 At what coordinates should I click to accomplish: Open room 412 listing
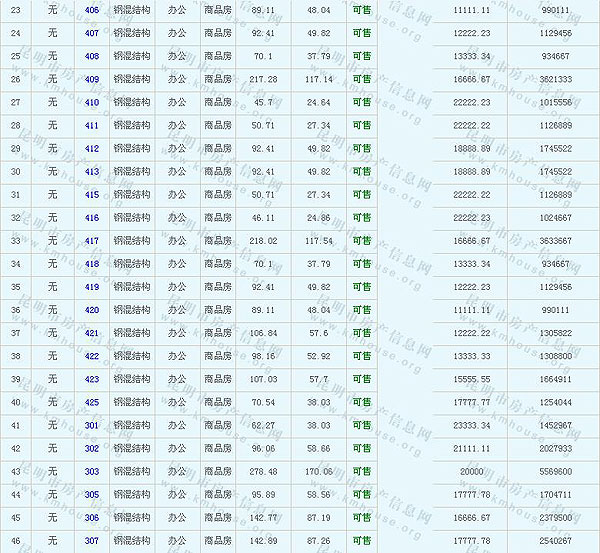coord(92,148)
